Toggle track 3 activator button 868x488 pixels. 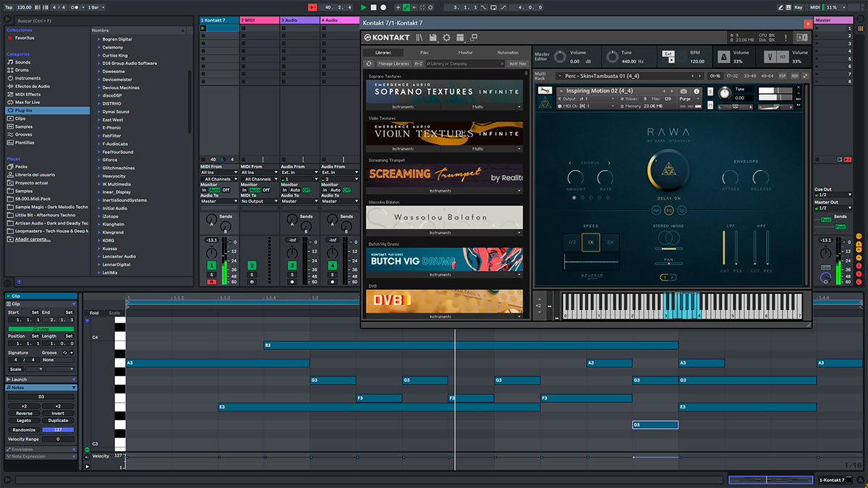point(292,266)
